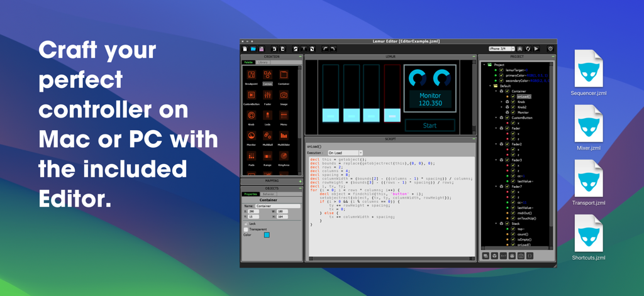Uncheck the isEmpty() checkbox in Project tree
Image resolution: width=644 pixels, height=296 pixels.
513,239
